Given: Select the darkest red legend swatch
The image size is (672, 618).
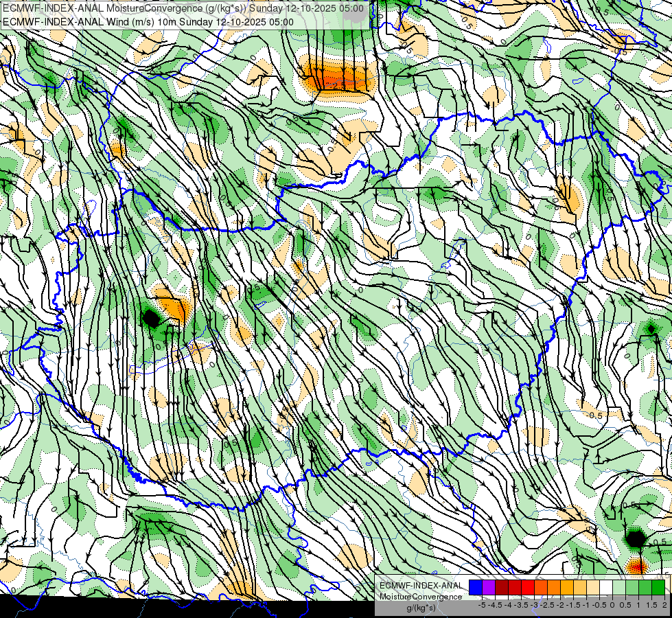Looking at the screenshot, I should click(502, 588).
